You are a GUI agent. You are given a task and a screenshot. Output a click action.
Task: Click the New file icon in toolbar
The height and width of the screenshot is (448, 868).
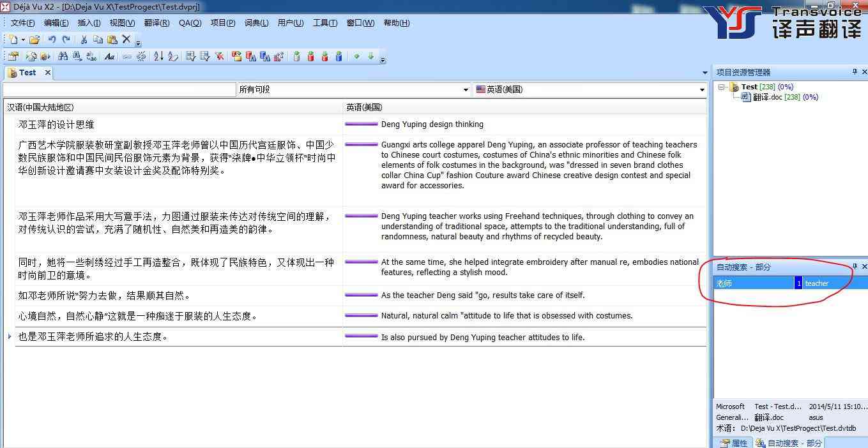point(13,40)
